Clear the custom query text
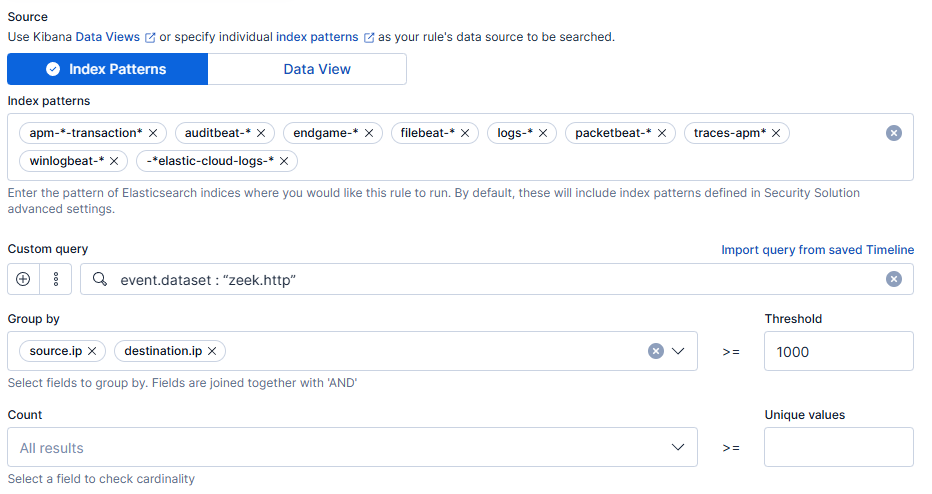 pos(893,279)
